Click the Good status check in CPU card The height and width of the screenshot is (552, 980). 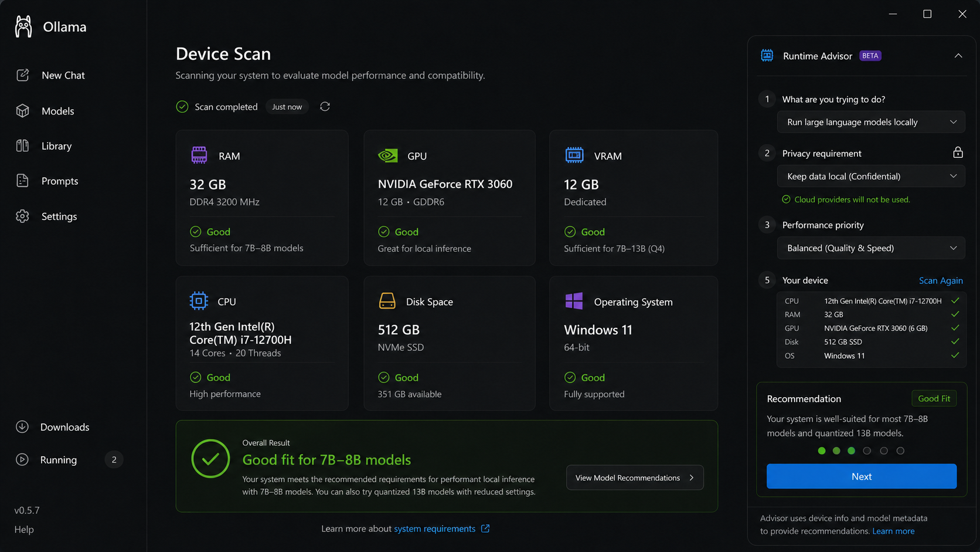click(196, 377)
